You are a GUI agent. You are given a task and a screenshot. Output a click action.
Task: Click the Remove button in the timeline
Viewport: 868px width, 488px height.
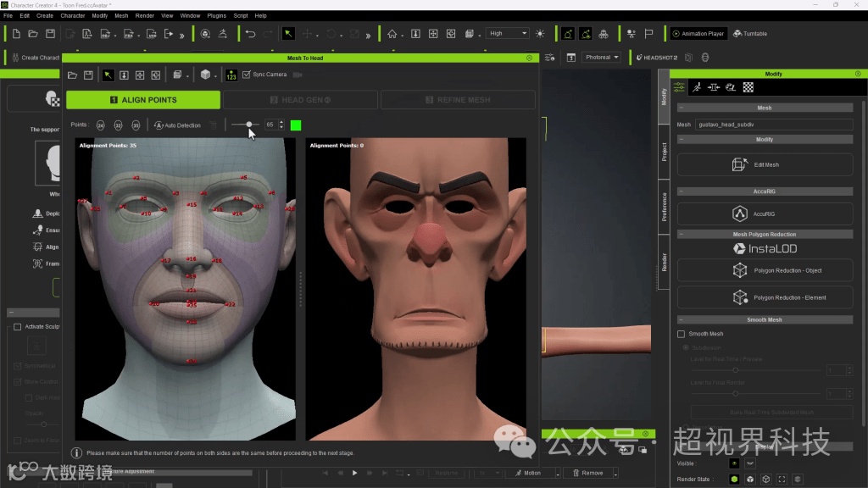[x=588, y=473]
